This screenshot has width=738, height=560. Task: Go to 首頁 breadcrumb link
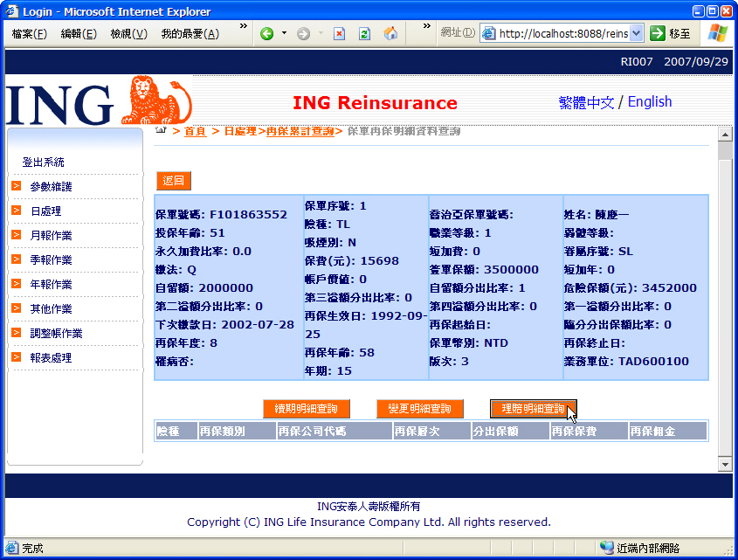tap(195, 131)
